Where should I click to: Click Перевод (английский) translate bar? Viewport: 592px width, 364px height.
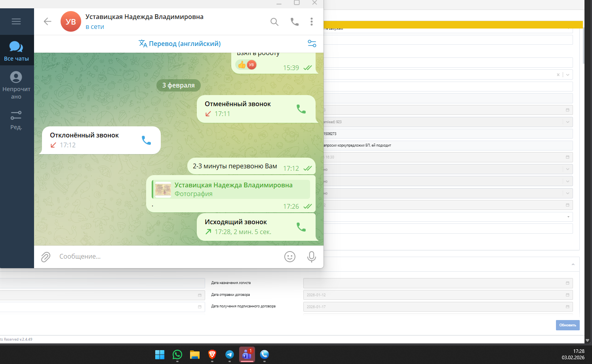coord(180,44)
